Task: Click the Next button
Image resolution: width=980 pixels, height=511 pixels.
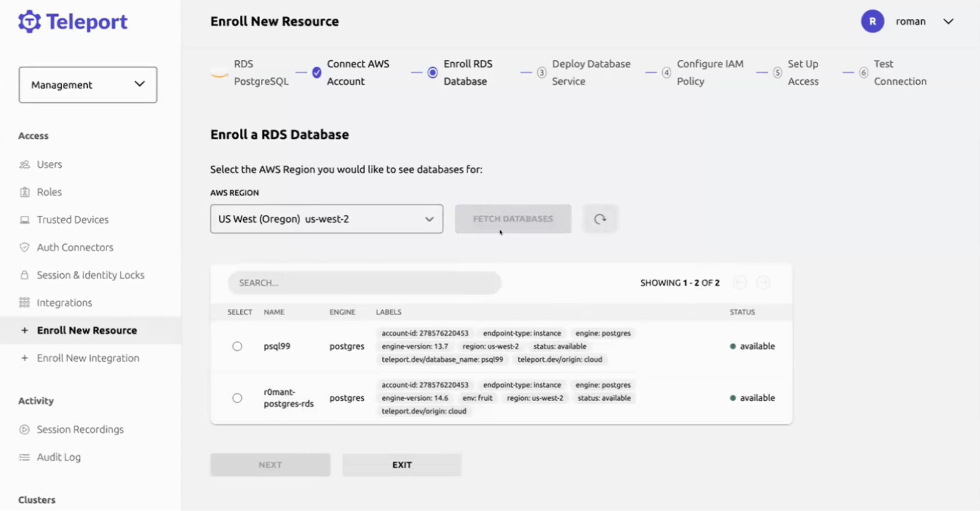Action: click(270, 464)
